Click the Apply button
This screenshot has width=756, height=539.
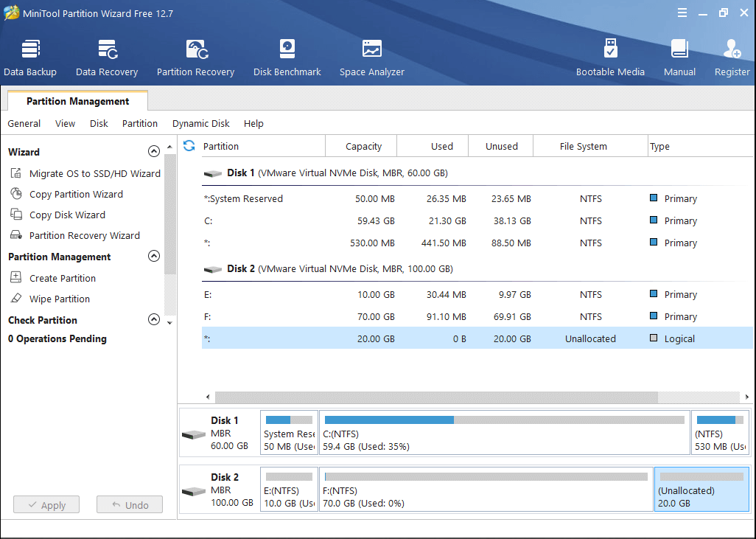coord(46,505)
